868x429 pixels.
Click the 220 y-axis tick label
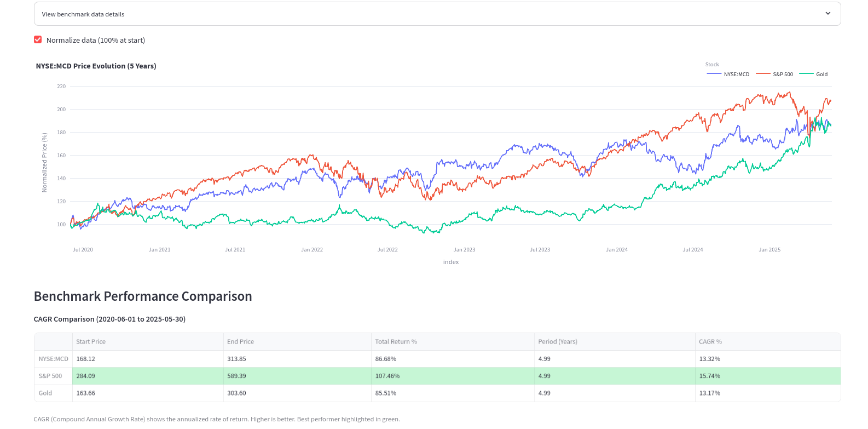point(61,87)
